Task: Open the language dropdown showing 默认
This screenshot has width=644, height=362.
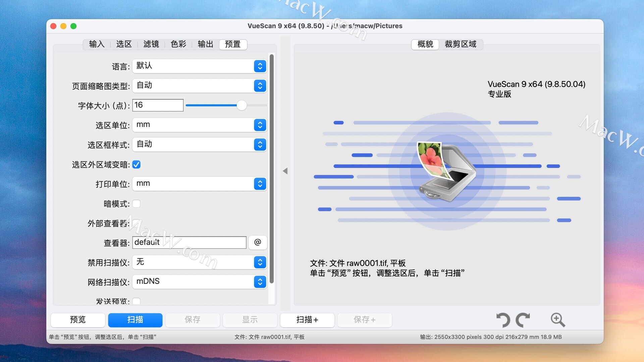Action: tap(200, 66)
